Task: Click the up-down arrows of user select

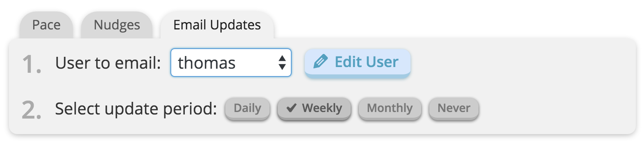Action: tap(282, 63)
